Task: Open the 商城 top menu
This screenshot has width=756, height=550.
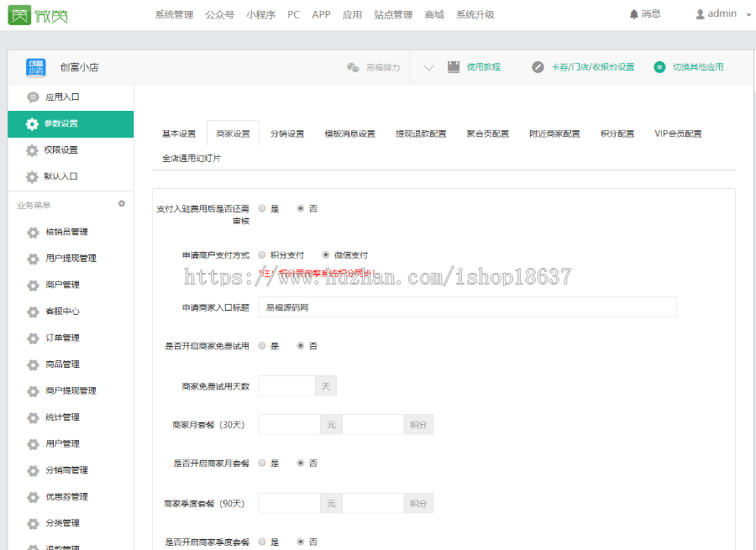Action: [x=434, y=15]
